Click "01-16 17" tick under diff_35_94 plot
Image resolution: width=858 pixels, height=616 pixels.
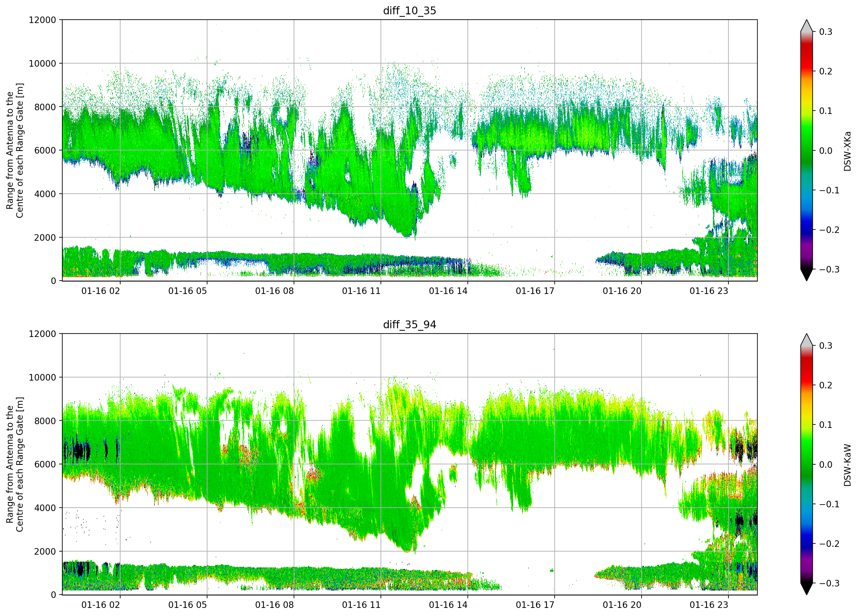(x=535, y=605)
